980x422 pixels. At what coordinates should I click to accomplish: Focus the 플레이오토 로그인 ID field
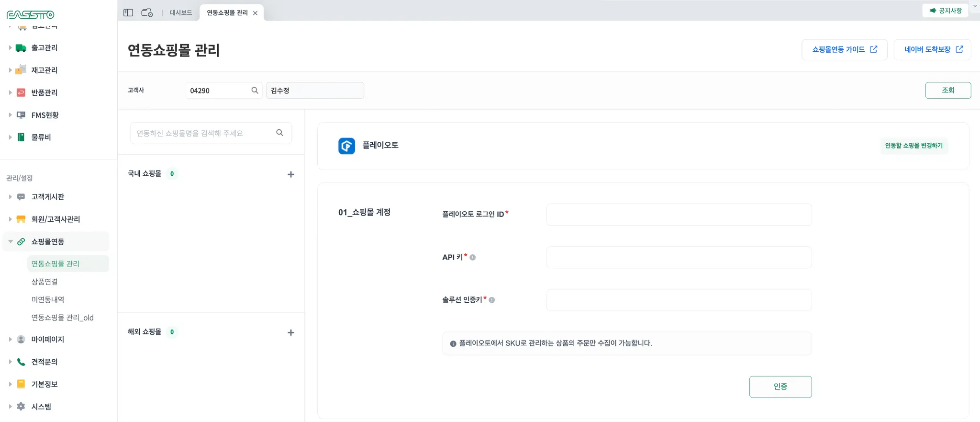tap(679, 215)
